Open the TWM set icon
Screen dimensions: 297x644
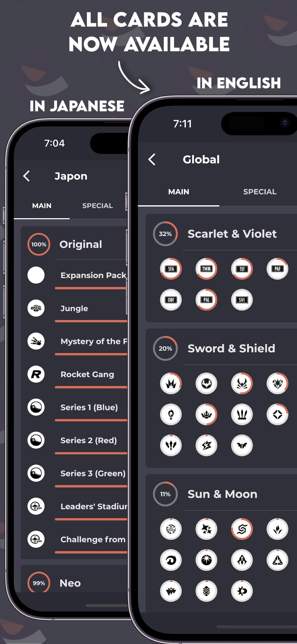coord(207,269)
